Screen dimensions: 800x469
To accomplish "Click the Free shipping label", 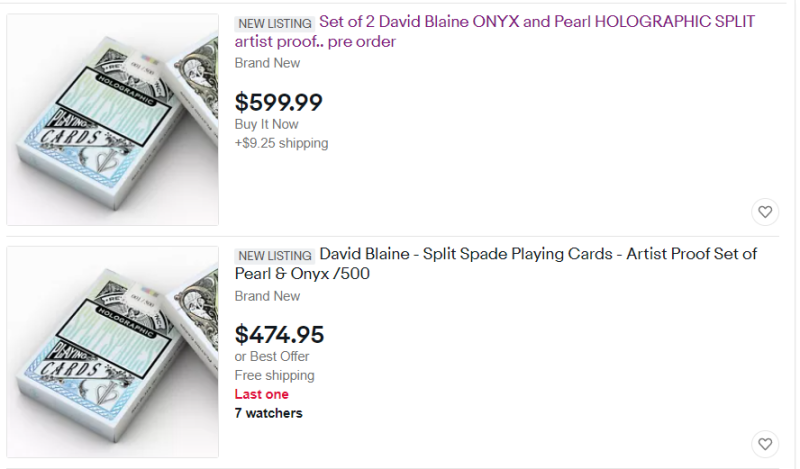I will point(274,376).
